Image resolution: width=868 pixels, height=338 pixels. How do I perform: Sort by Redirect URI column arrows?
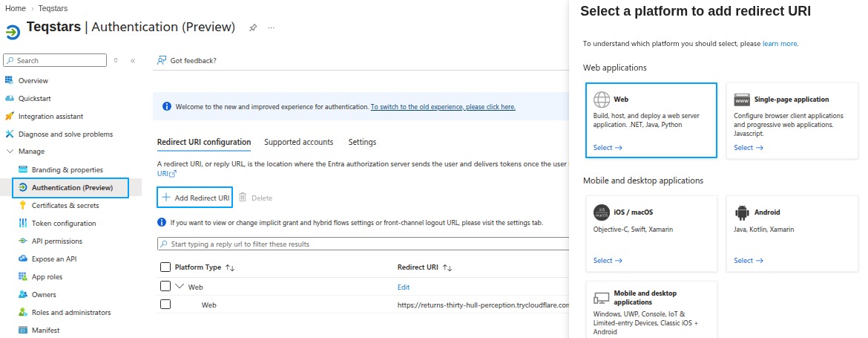(x=447, y=267)
